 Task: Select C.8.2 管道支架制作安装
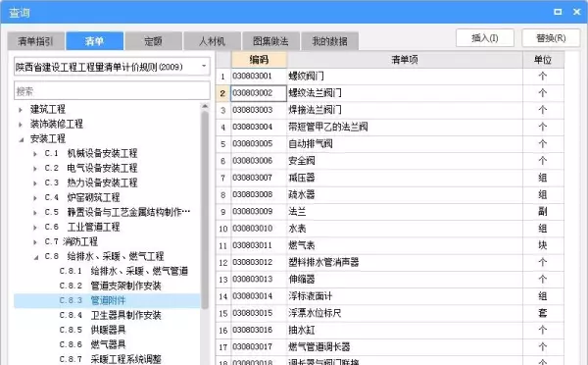coord(110,286)
